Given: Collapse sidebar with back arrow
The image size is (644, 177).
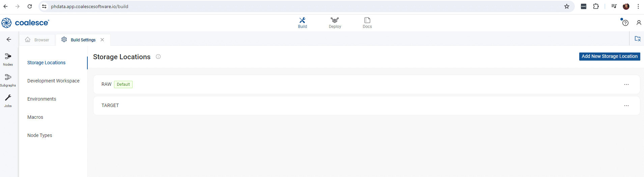Looking at the screenshot, I should (x=9, y=39).
